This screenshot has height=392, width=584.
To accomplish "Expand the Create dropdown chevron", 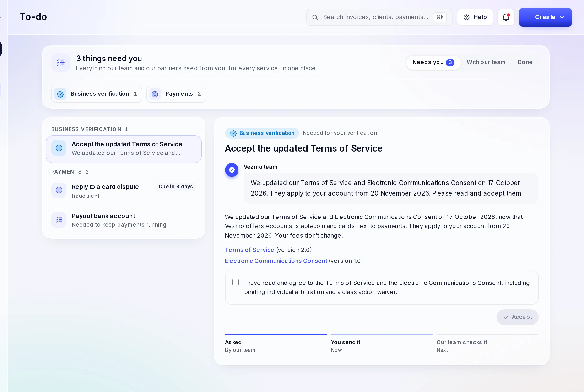I will (x=562, y=17).
